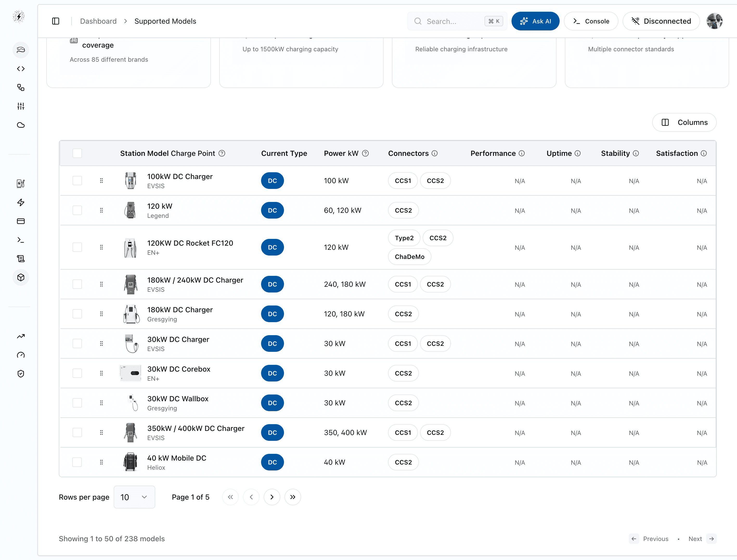Toggle the sidebar collapse icon near Dashboard
Viewport: 737px width, 560px height.
[x=56, y=21]
